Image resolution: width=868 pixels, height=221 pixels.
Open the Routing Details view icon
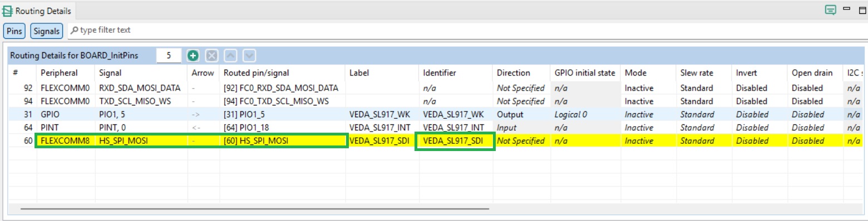tap(8, 11)
